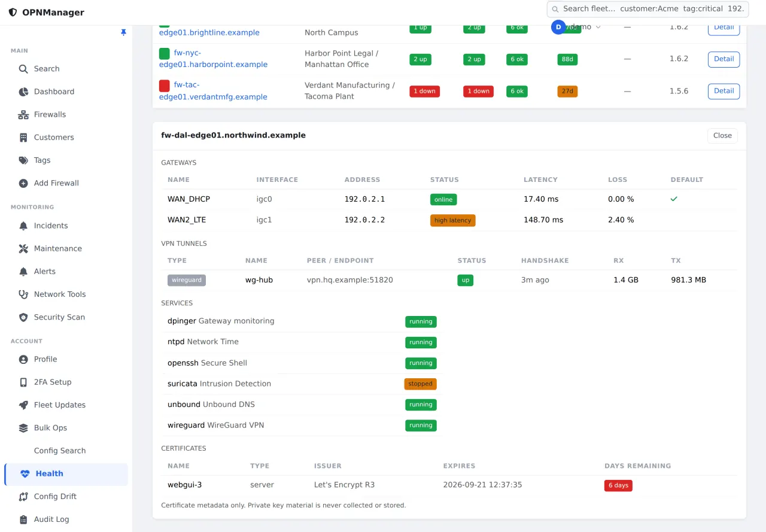The width and height of the screenshot is (766, 532).
Task: Click openssh Secure Shell service row
Action: pos(302,363)
